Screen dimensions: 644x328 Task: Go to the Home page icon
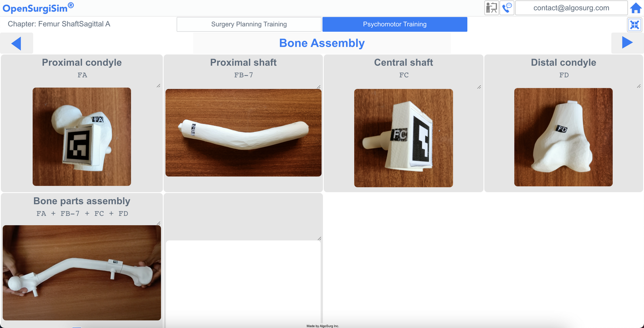tap(636, 8)
